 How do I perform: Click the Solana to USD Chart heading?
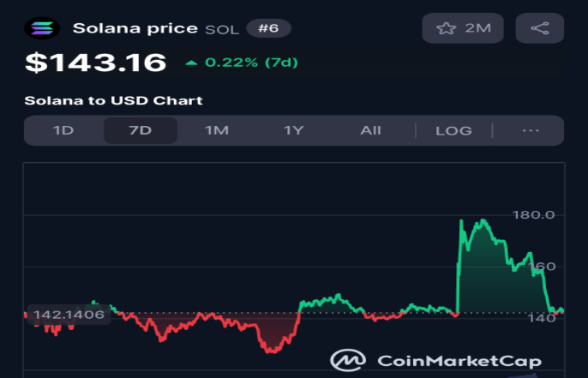[113, 100]
